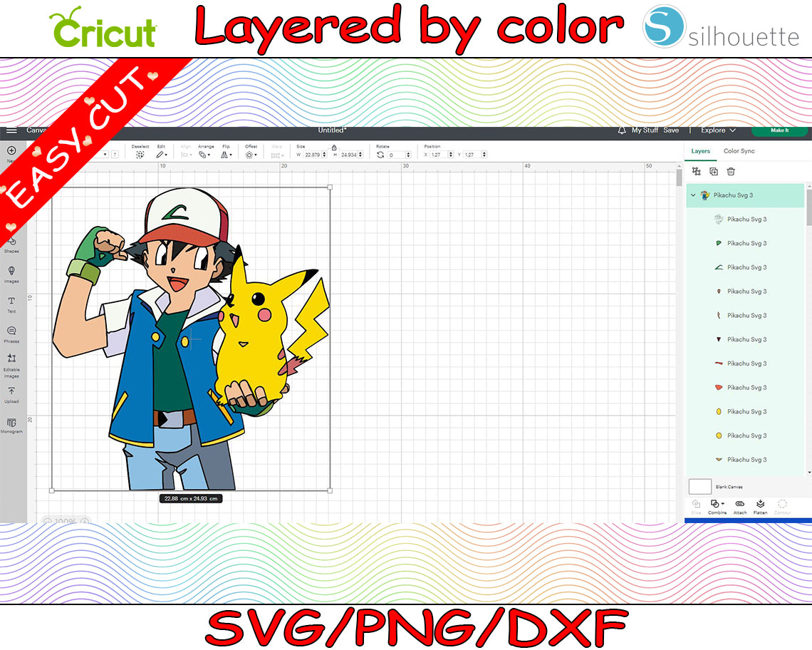Open the hamburger menu
The image size is (812, 650).
11,130
